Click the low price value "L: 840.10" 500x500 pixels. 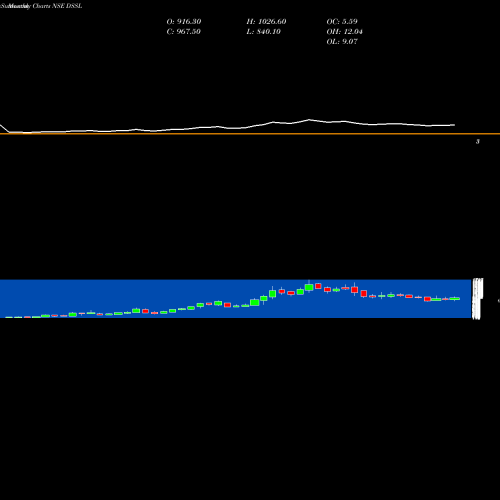pos(264,32)
